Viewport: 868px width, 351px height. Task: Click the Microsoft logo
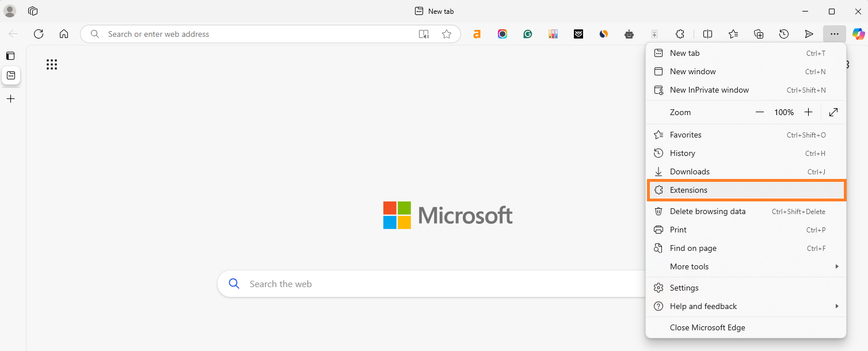pyautogui.click(x=448, y=215)
